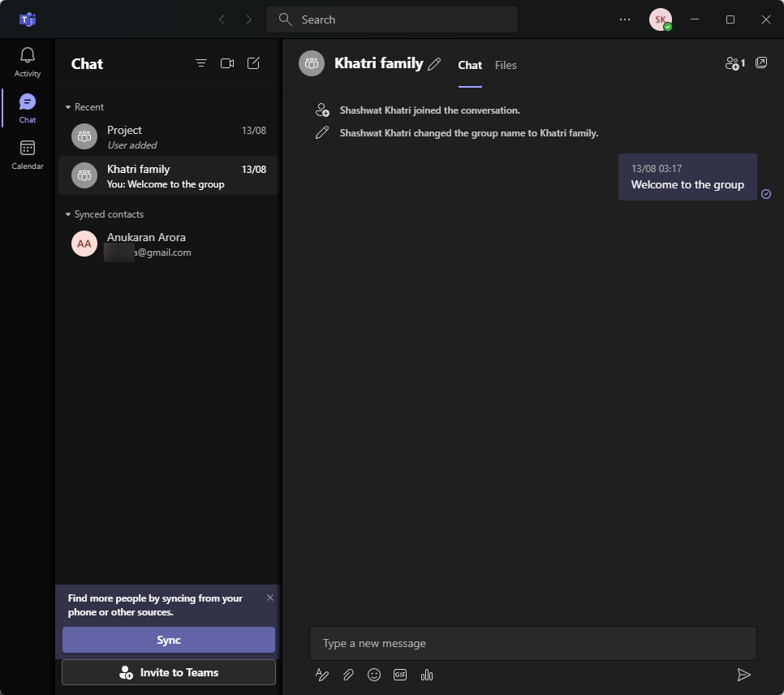Collapse the Synced contacts section
The height and width of the screenshot is (695, 784).
pos(105,214)
